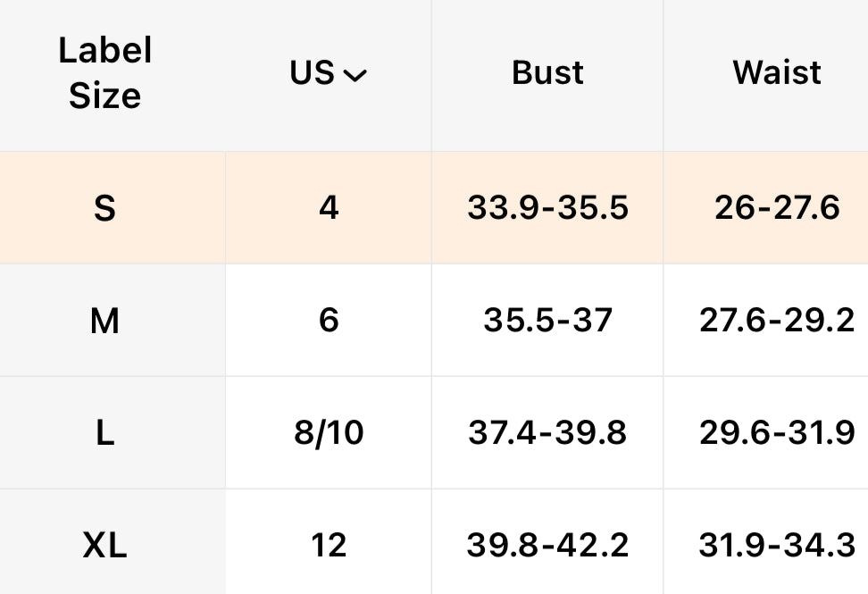Select the XL label size cell

(104, 545)
